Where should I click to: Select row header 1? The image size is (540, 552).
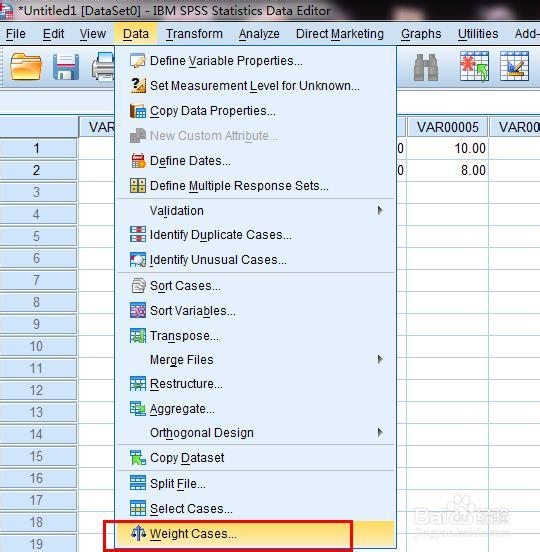[x=38, y=148]
